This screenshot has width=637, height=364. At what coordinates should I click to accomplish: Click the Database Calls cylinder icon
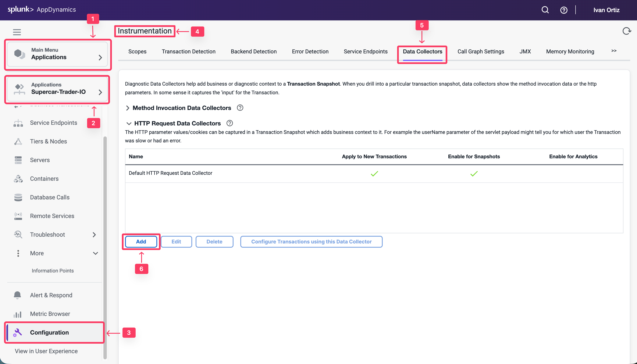coord(18,197)
